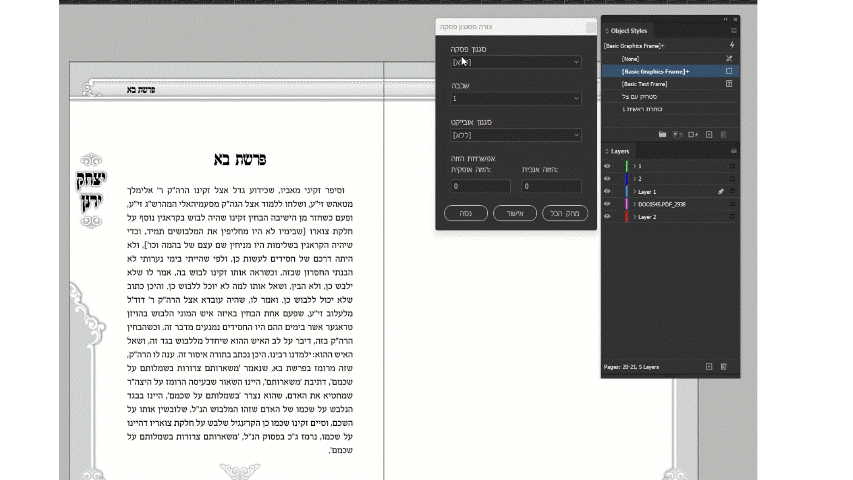The width and height of the screenshot is (853, 480).
Task: Select the Object Styles tab
Action: [628, 31]
